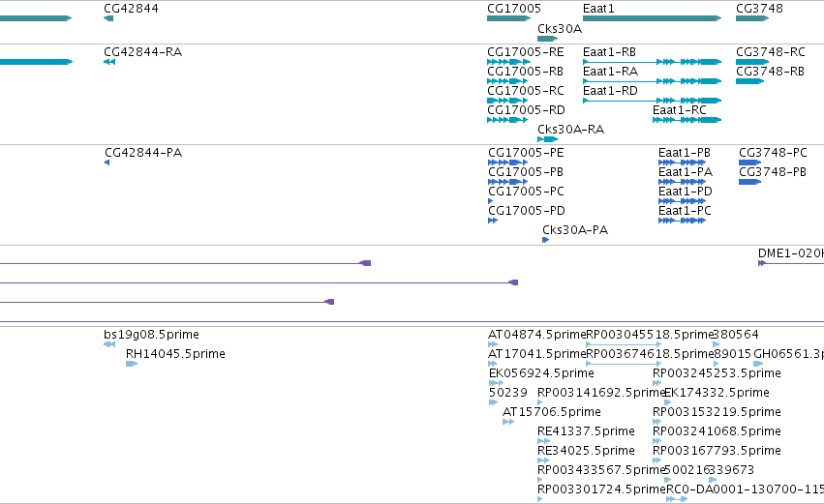Select transcript label CG17005-RD
Image resolution: width=824 pixels, height=504 pixels.
[526, 110]
